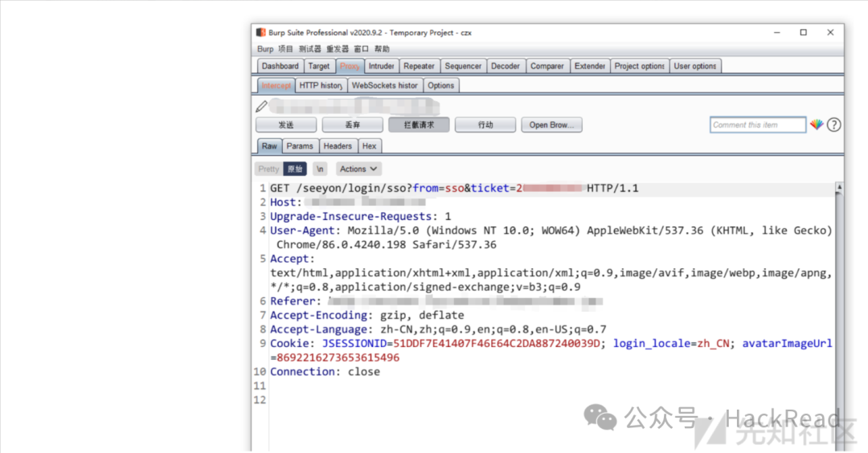
Task: Click the Comment this item field
Action: point(758,125)
